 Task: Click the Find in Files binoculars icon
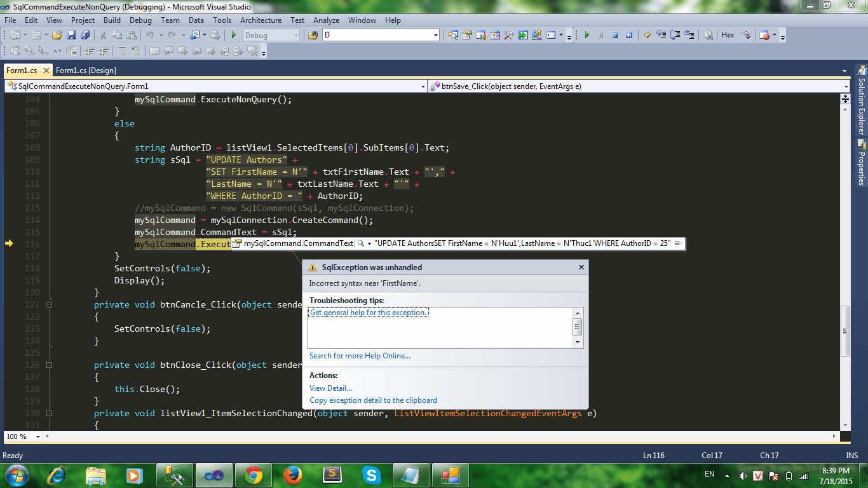click(x=313, y=35)
